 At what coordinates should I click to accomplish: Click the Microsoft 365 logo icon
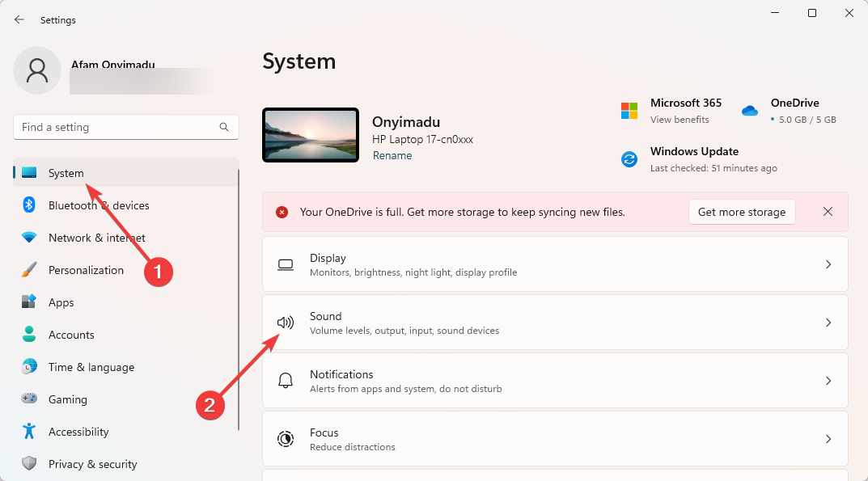[x=629, y=111]
